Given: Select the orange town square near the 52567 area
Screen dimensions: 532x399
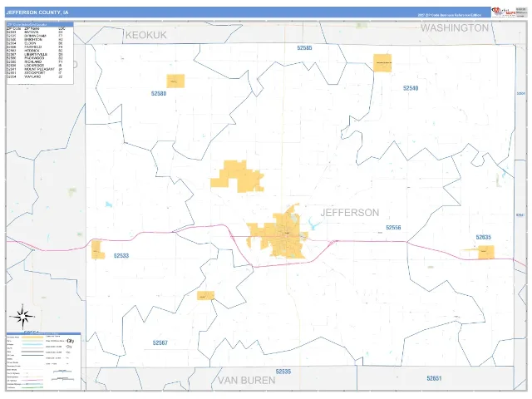Looking at the screenshot, I should pyautogui.click(x=205, y=296).
